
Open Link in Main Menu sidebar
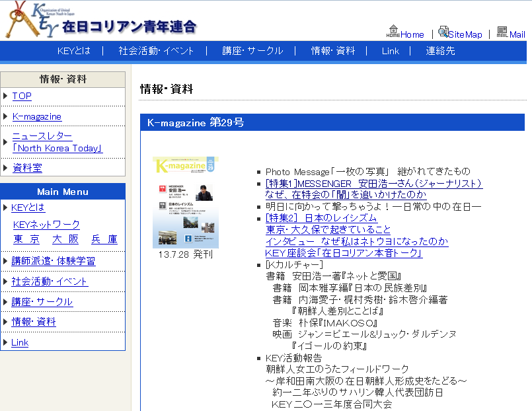(20, 342)
